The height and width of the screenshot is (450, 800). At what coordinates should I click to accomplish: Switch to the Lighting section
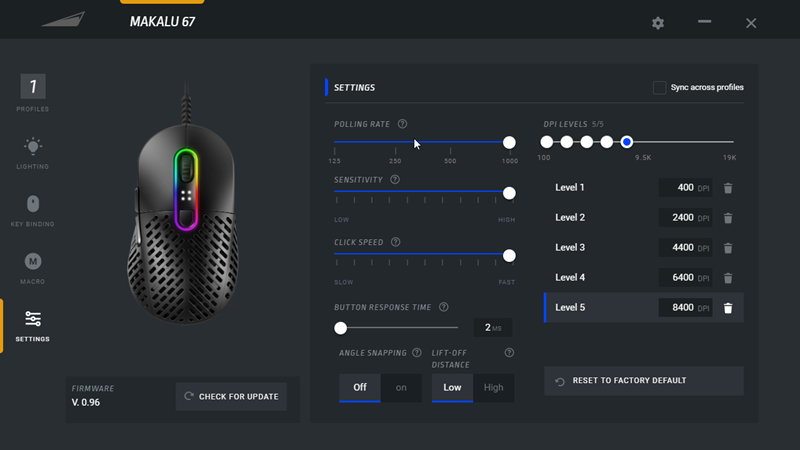(33, 152)
